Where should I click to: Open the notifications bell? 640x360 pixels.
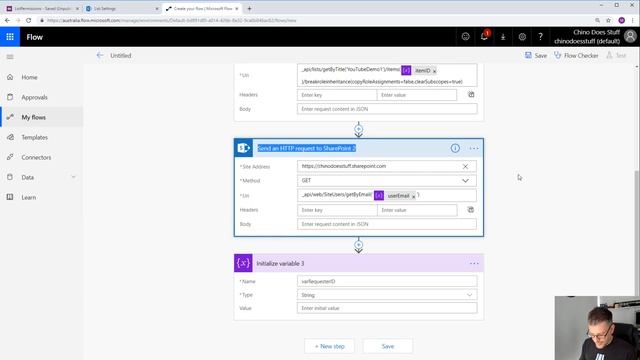point(484,37)
